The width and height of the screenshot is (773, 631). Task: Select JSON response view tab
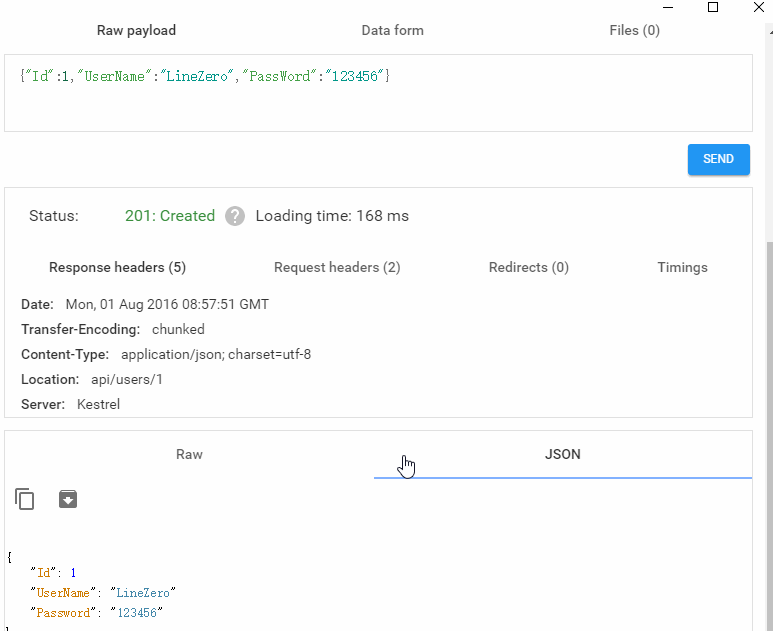[x=562, y=454]
